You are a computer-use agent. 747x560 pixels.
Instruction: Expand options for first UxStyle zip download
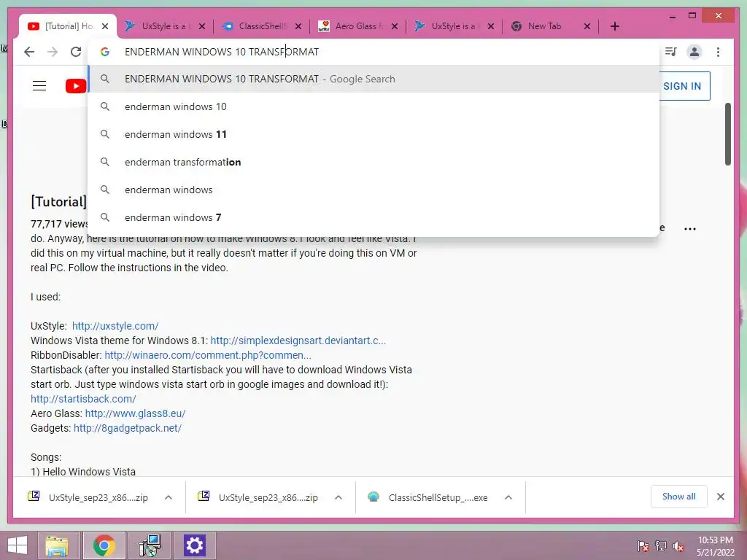(169, 497)
